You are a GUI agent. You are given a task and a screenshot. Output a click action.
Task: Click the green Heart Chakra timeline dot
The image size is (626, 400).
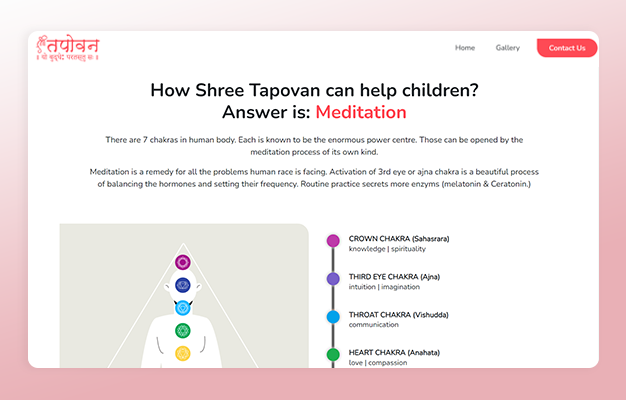click(x=333, y=354)
